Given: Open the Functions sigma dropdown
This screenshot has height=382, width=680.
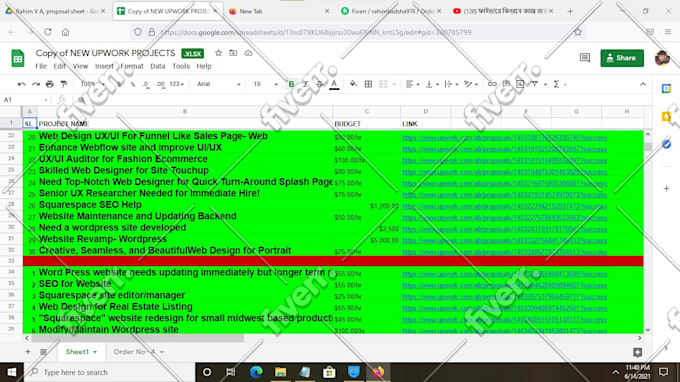Looking at the screenshot, I should pos(559,84).
